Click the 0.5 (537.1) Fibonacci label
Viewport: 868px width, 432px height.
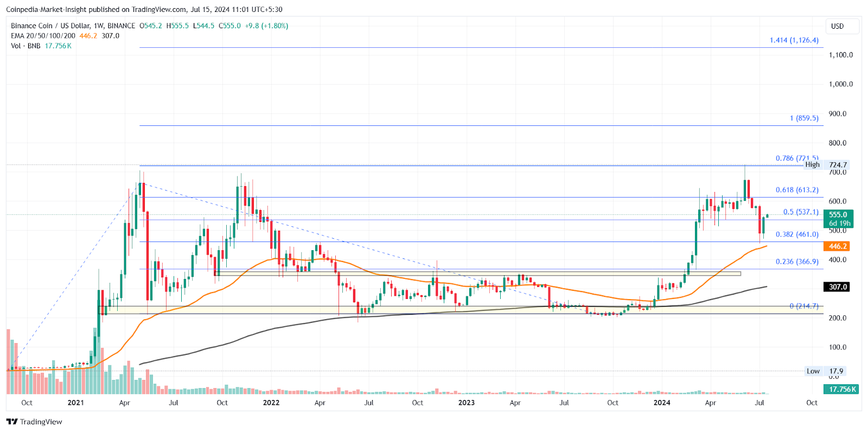[801, 212]
